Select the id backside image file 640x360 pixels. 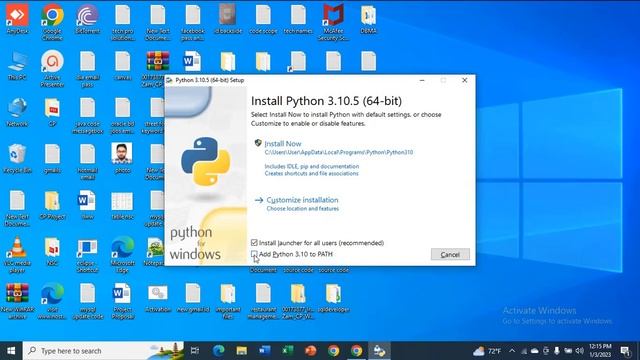point(228,19)
